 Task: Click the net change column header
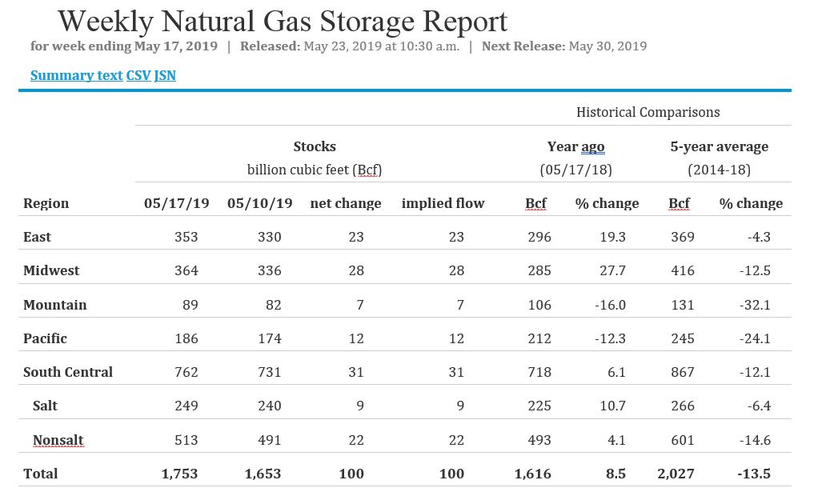coord(345,203)
